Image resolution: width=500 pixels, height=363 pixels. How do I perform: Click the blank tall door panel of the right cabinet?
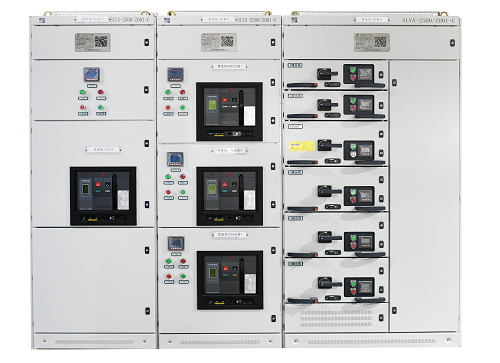[x=424, y=196]
